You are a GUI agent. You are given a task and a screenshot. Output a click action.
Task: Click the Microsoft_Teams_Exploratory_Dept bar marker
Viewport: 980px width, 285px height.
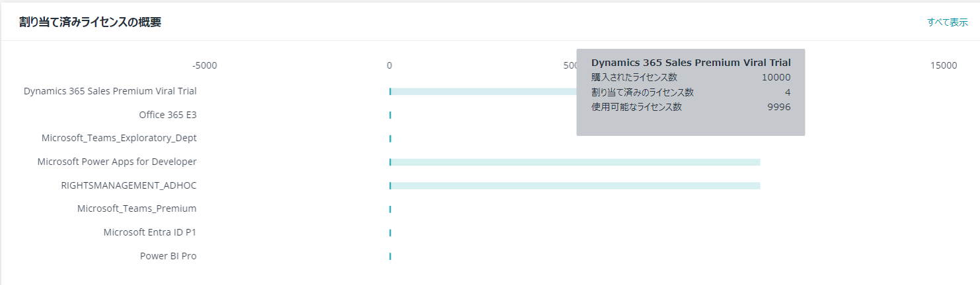pyautogui.click(x=390, y=139)
